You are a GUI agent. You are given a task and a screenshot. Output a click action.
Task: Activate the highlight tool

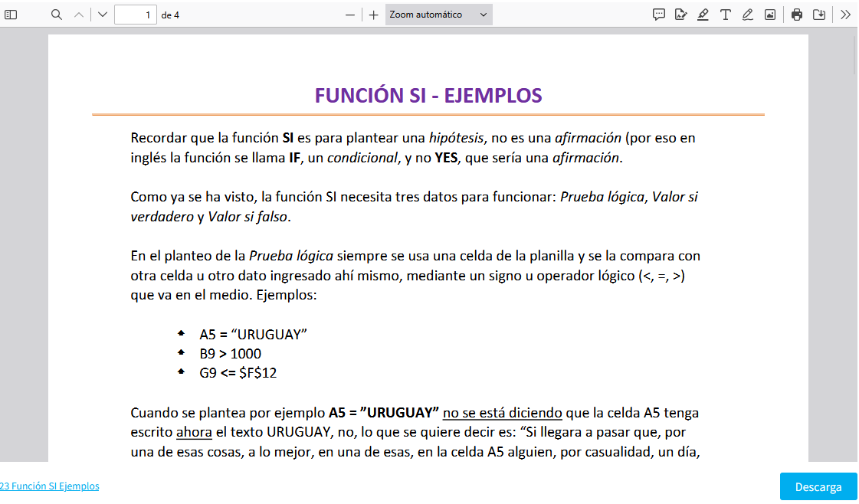(x=703, y=15)
